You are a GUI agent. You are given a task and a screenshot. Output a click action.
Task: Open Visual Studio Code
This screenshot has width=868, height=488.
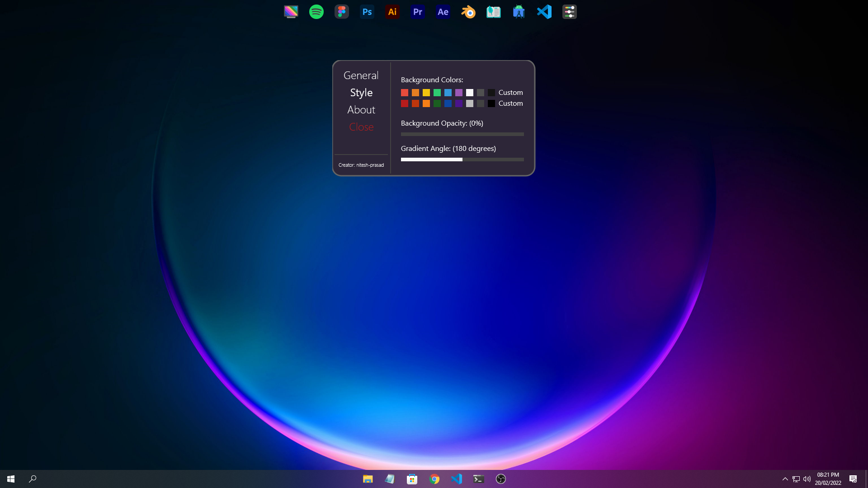(x=544, y=11)
